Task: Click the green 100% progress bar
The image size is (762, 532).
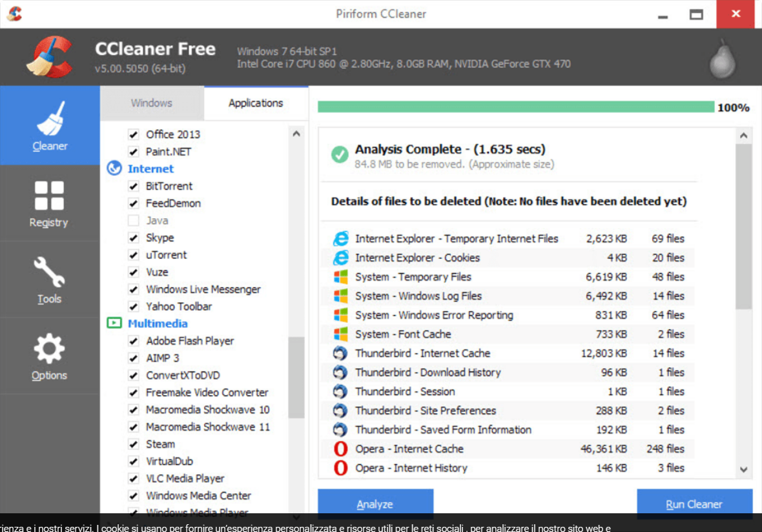Action: coord(515,107)
